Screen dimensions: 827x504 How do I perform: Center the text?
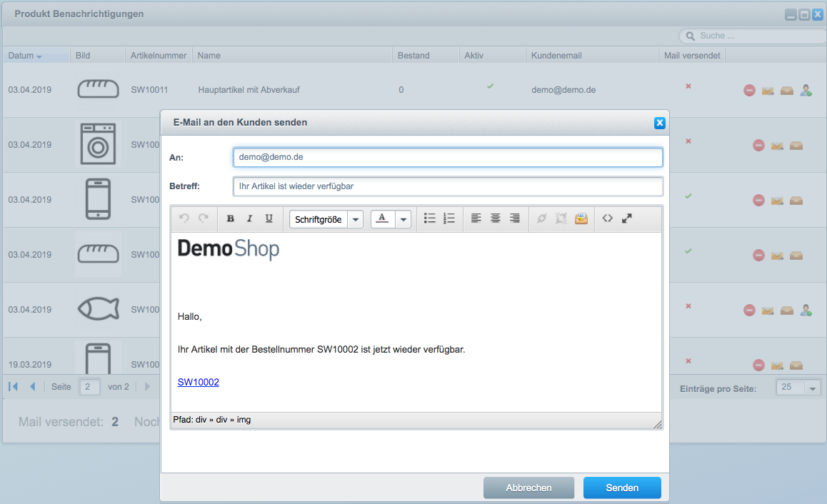[x=495, y=218]
